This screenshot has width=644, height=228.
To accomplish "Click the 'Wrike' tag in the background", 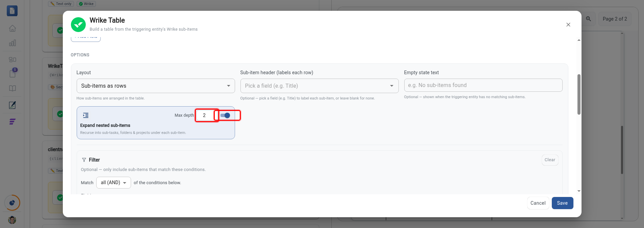I will [x=86, y=4].
